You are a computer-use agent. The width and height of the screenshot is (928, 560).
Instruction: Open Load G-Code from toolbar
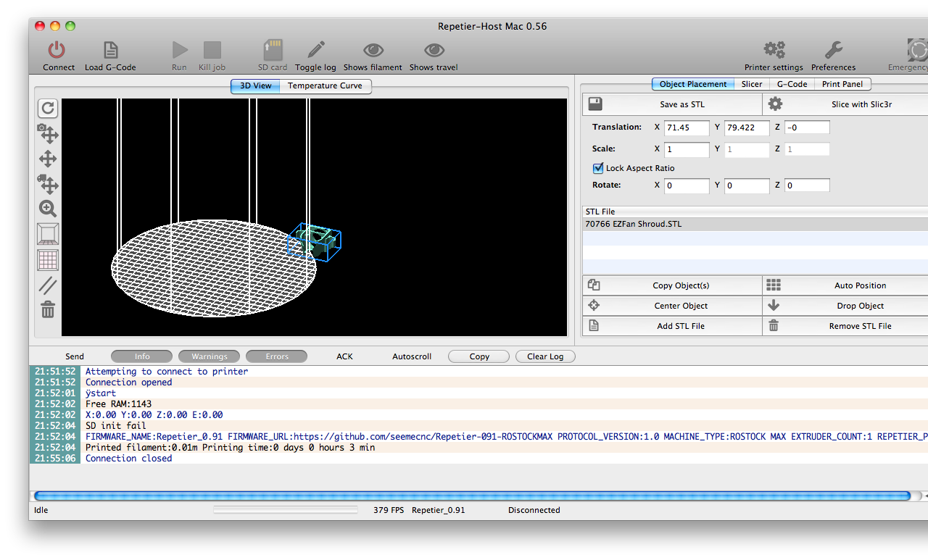tap(110, 50)
